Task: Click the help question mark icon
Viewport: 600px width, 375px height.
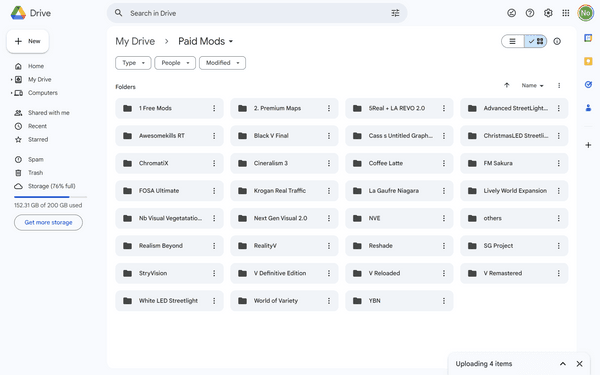Action: click(x=530, y=13)
